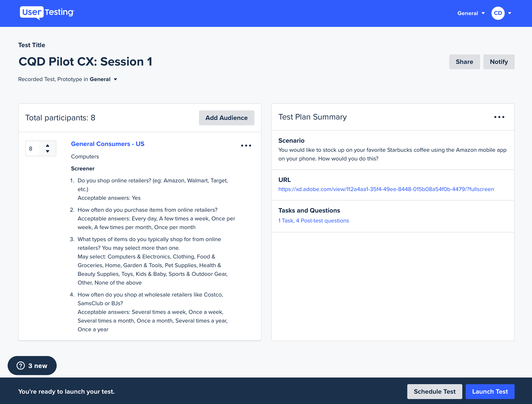The width and height of the screenshot is (532, 404).
Task: Click 'Recorded Test, Prototype in' text
Action: click(x=53, y=79)
